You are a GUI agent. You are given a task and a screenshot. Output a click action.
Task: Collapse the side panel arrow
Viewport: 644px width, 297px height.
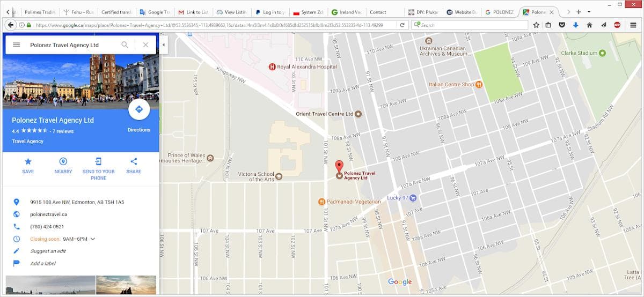coord(163,45)
